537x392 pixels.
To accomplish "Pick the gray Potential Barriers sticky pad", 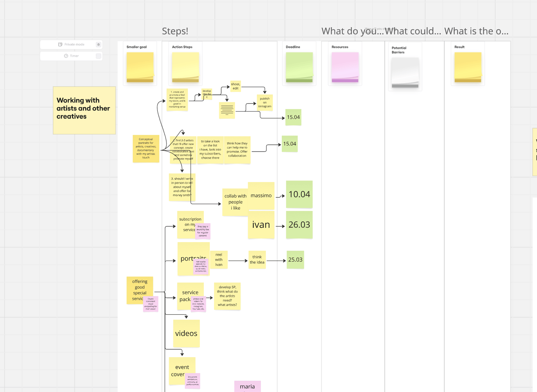I will pos(405,73).
